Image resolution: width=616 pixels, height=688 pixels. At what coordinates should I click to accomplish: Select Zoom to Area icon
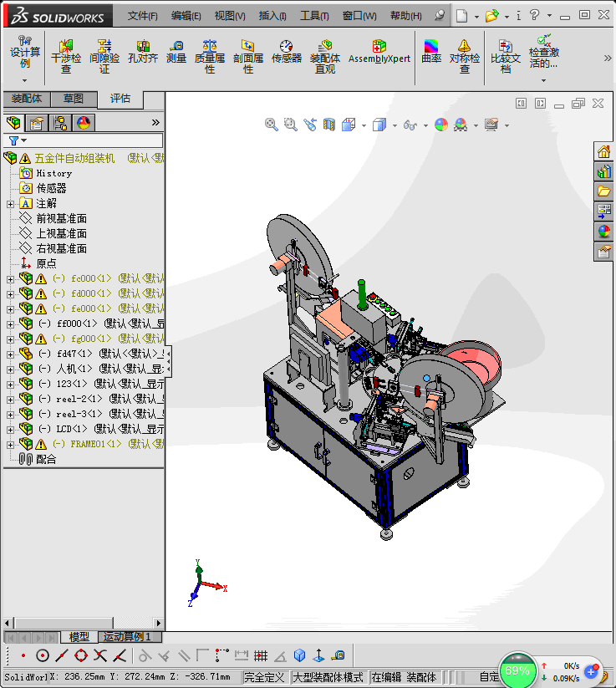tap(291, 125)
